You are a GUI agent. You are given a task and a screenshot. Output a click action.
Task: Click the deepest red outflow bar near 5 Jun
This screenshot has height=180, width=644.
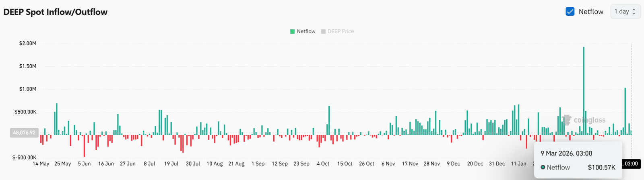click(x=84, y=145)
